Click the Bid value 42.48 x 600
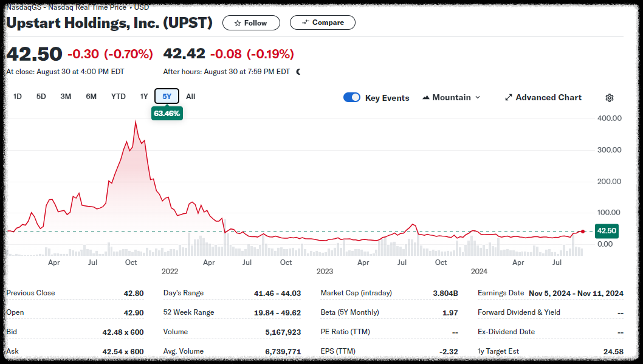643x364 pixels. coord(123,332)
